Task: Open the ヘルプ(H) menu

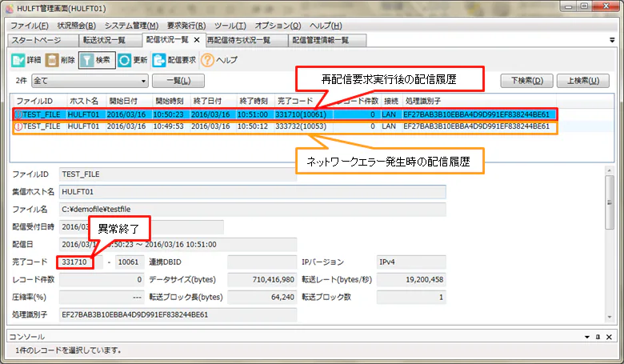Action: point(326,26)
